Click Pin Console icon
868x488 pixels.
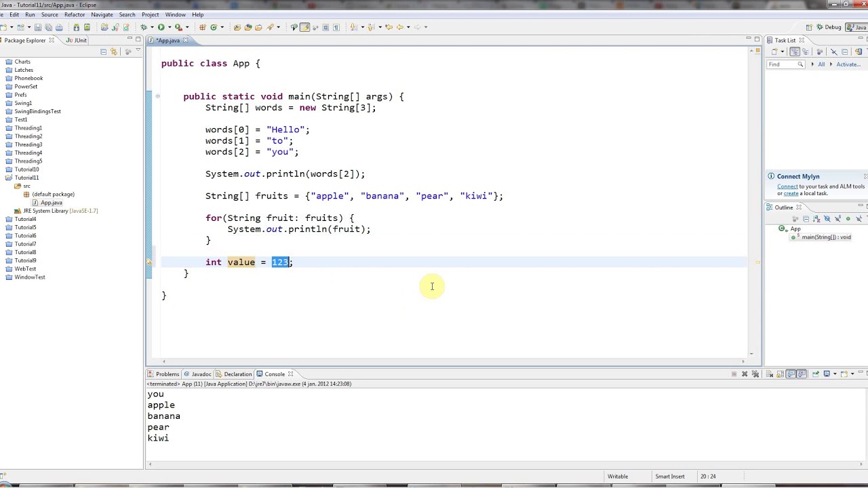[x=816, y=373]
